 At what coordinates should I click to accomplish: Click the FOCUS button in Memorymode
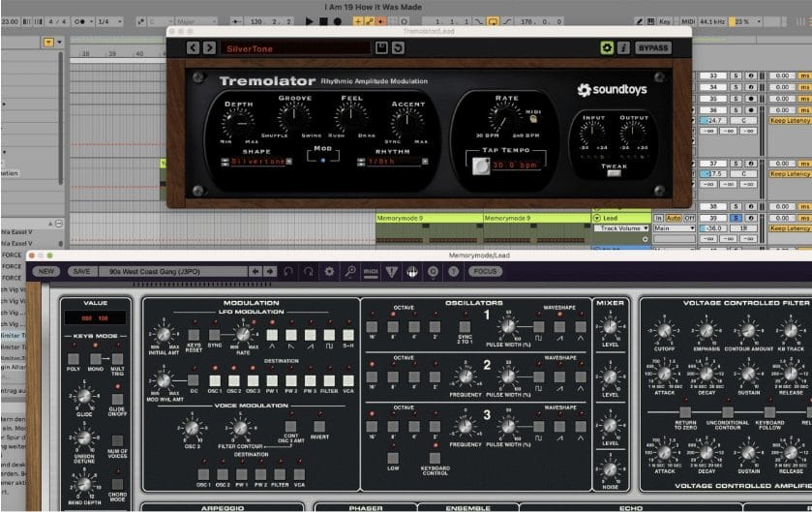[x=485, y=271]
